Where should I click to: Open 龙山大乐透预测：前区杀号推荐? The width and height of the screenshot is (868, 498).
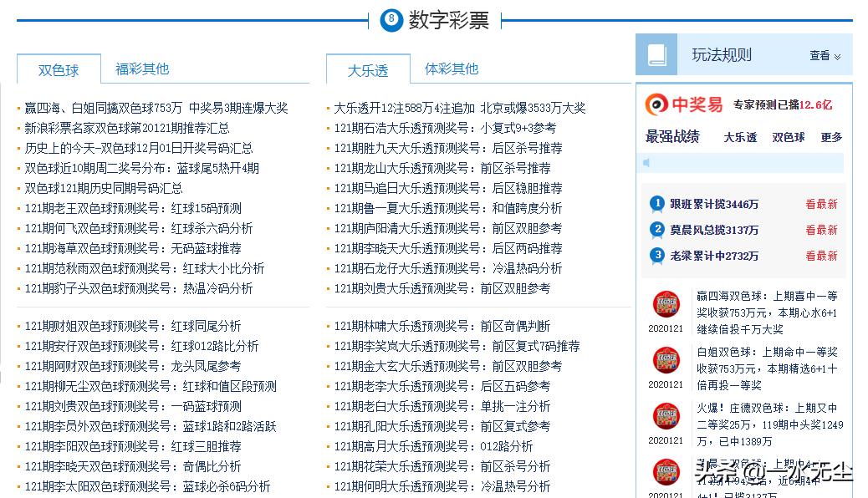pyautogui.click(x=442, y=168)
